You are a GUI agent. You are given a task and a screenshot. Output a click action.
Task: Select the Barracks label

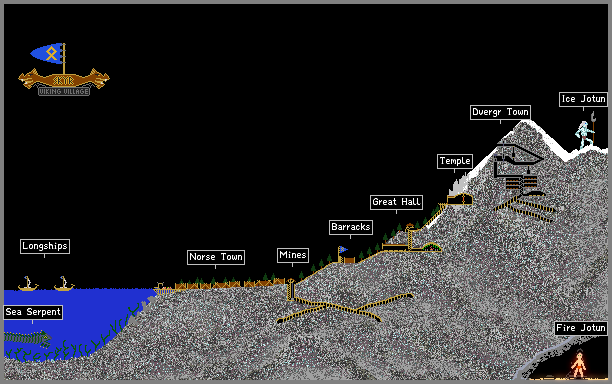click(350, 227)
